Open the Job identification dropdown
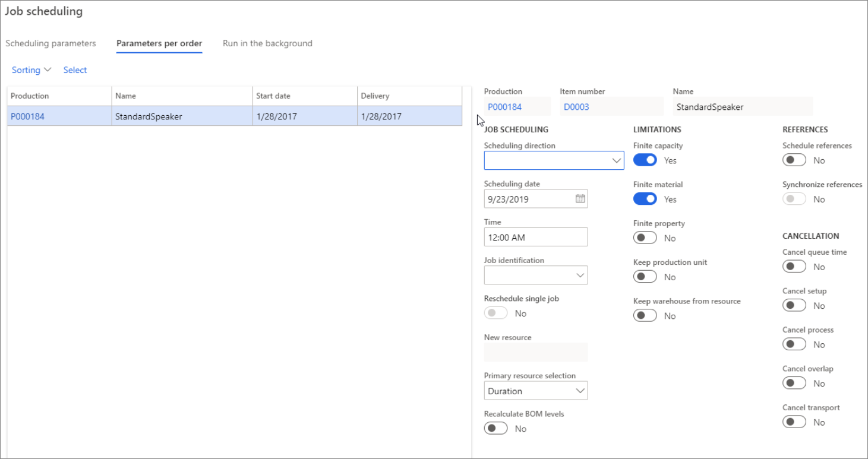Screen dimensions: 868x459 pos(536,275)
